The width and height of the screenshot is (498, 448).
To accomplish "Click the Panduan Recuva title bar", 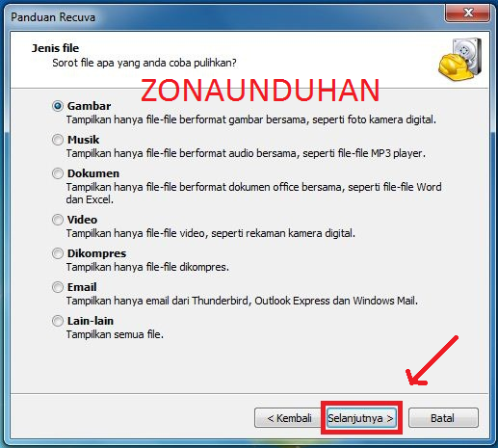I will (x=224, y=16).
